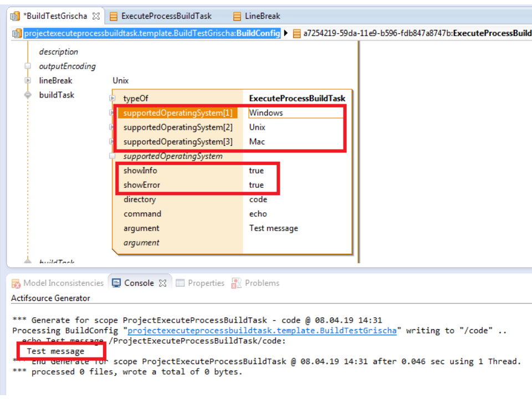This screenshot has height=399, width=532.
Task: Expand the lineBreak property node
Action: click(28, 81)
